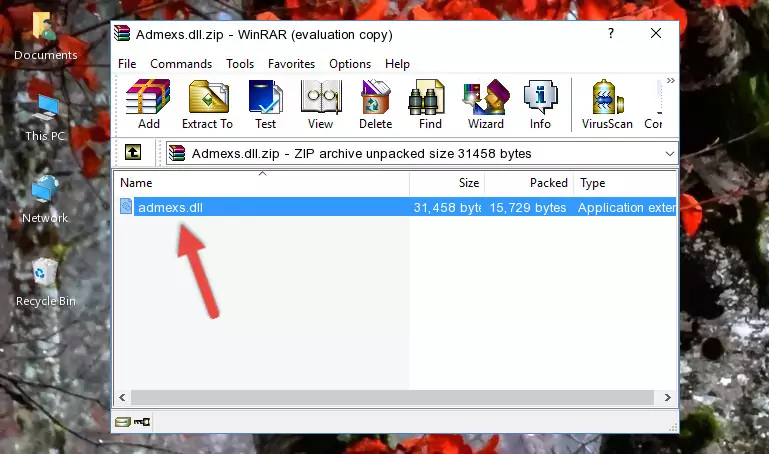Open the Help menu
769x454 pixels.
pos(397,64)
